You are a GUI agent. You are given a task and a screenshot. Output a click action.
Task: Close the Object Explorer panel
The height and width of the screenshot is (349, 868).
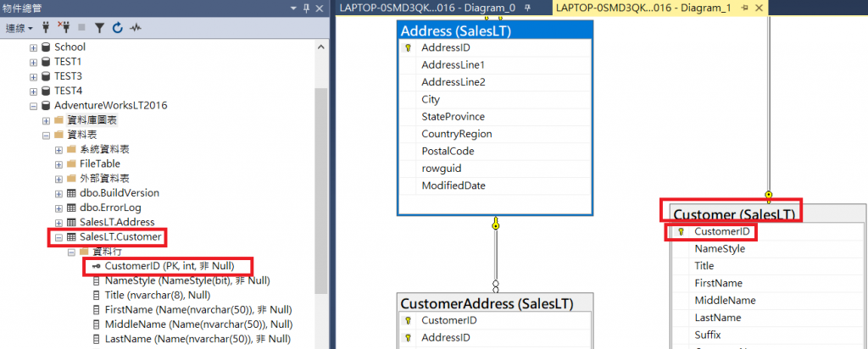(320, 8)
